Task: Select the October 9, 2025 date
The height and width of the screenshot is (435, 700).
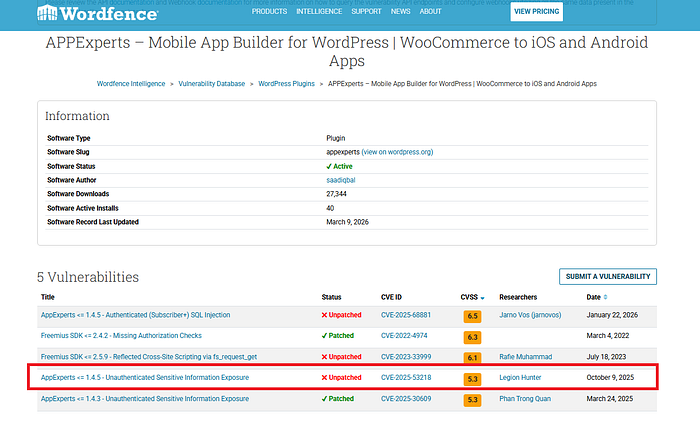Action: point(610,377)
